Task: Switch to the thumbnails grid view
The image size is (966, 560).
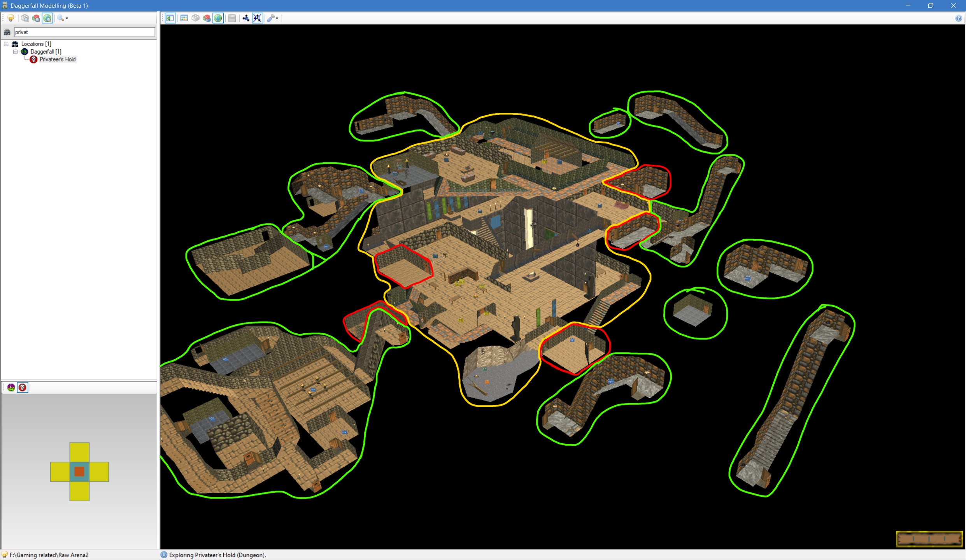Action: point(184,18)
